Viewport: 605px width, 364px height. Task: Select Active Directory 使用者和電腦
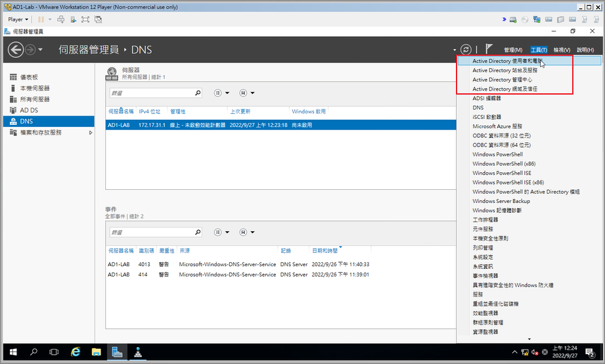point(529,60)
